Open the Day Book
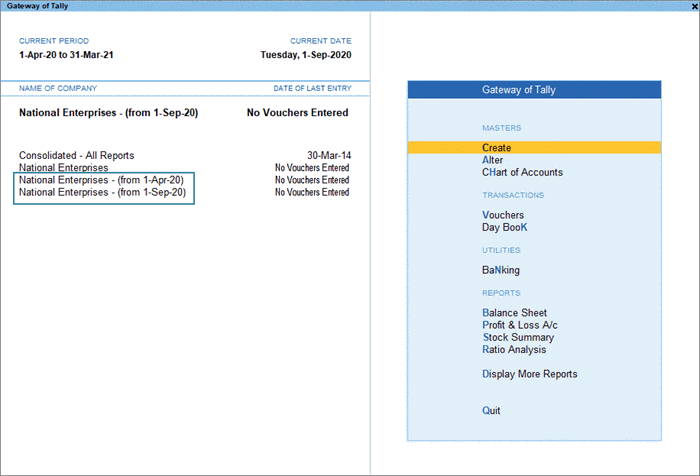Viewport: 700px width, 476px height. [504, 227]
